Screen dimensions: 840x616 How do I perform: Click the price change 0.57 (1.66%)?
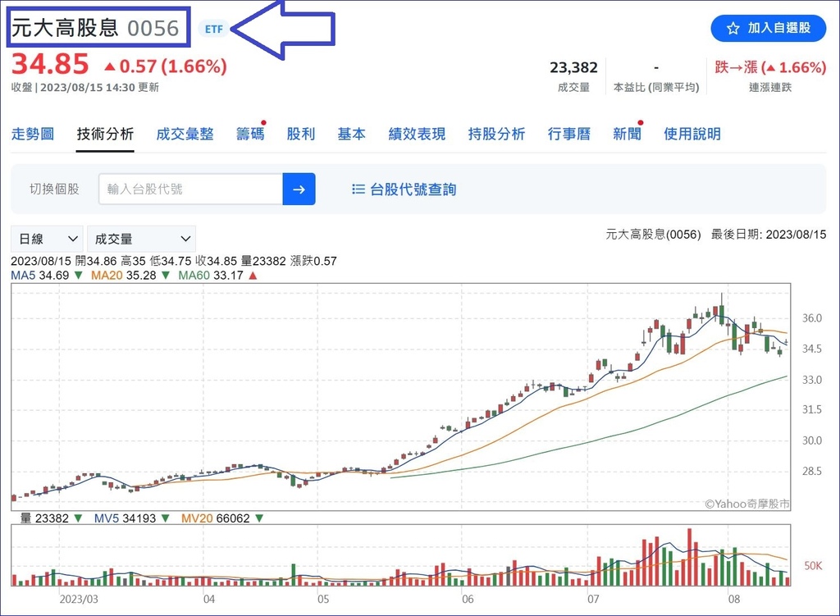[x=166, y=66]
